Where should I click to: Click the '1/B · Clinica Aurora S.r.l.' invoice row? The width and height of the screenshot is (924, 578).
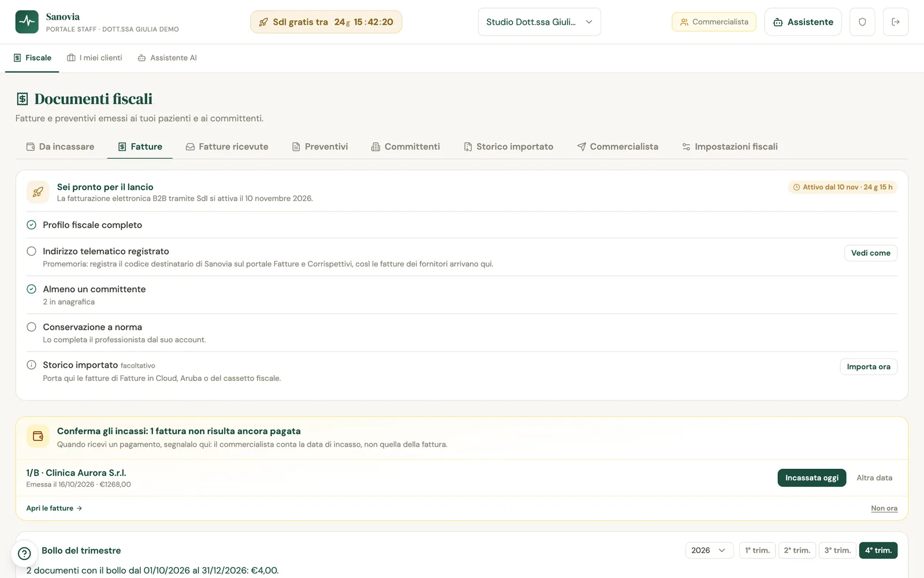point(462,478)
